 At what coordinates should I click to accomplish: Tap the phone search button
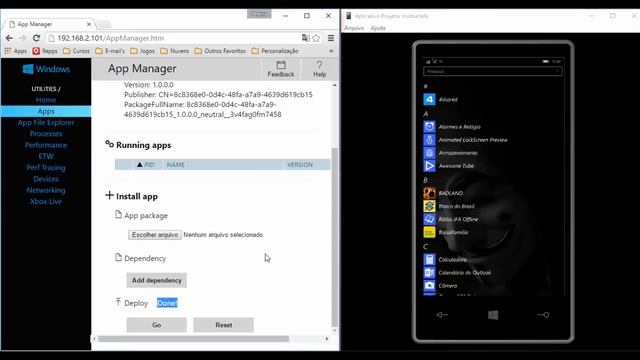[543, 315]
